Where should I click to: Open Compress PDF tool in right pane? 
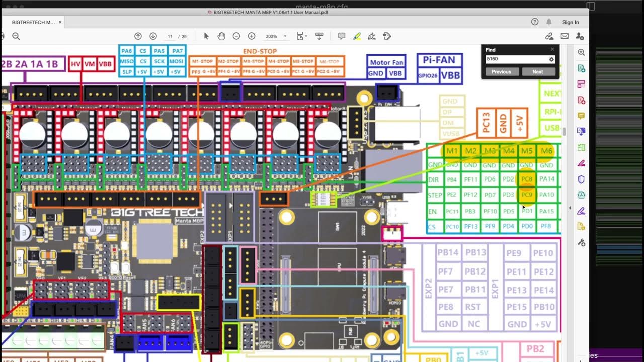(581, 195)
